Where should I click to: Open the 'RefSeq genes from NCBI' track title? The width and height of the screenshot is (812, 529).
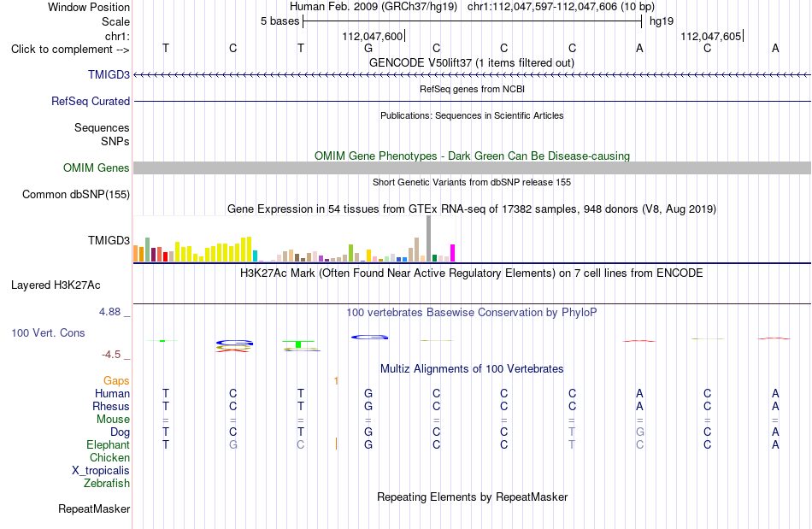pyautogui.click(x=472, y=89)
